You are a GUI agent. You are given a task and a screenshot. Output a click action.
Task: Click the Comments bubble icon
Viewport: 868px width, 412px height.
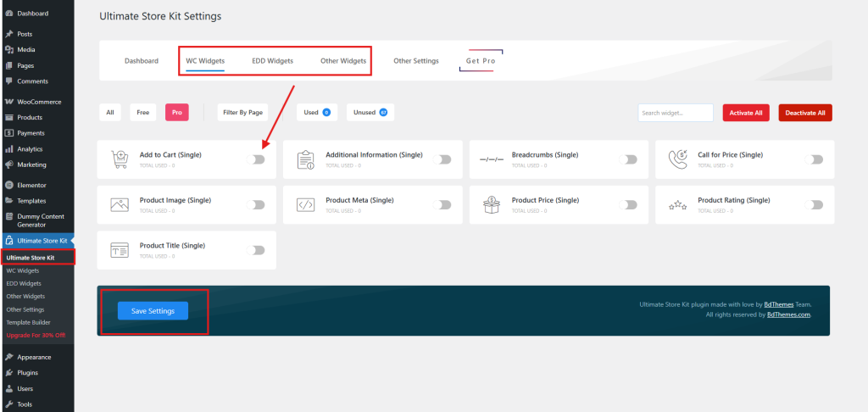coord(8,81)
